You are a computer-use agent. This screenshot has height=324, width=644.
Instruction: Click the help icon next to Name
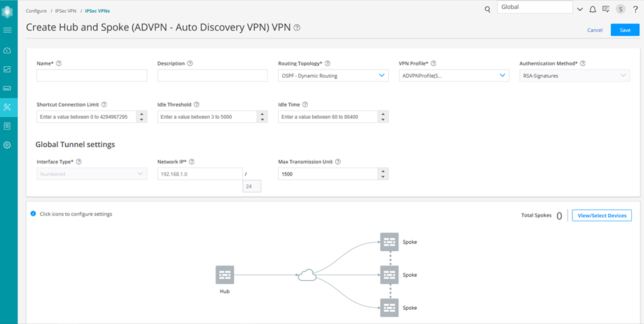pos(59,63)
